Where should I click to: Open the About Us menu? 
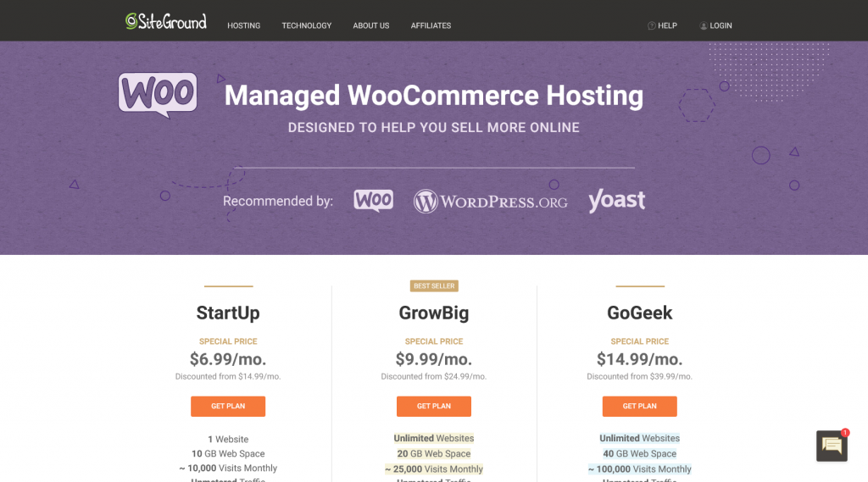(371, 25)
